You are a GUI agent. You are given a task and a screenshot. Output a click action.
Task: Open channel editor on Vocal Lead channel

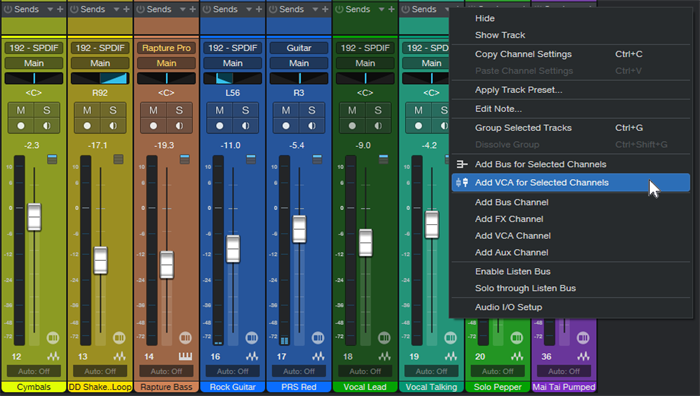[x=384, y=338]
